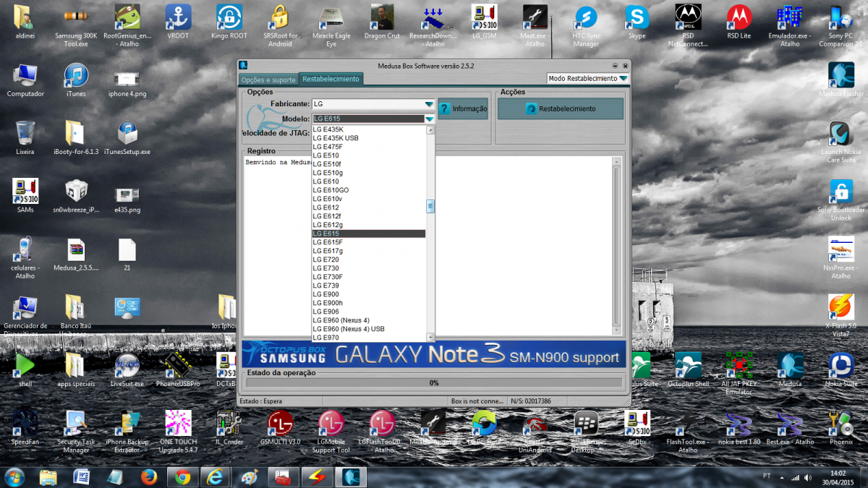Select the Restabelecimento tab
The height and width of the screenshot is (488, 868).
point(331,79)
